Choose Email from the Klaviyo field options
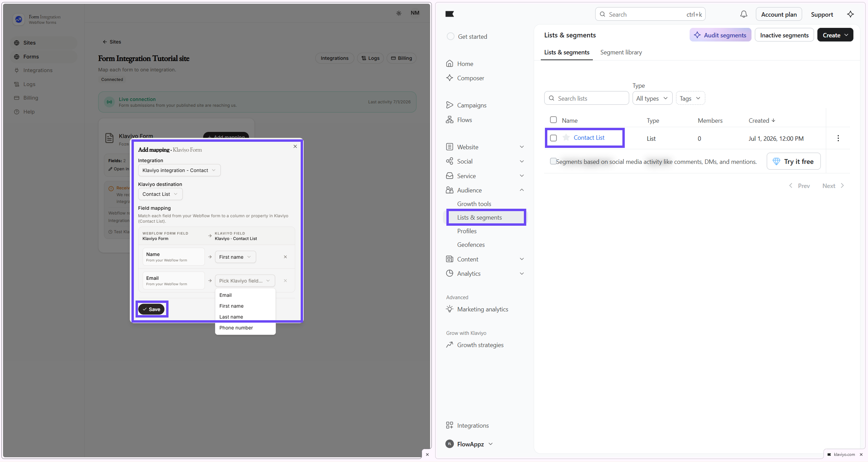 245,295
